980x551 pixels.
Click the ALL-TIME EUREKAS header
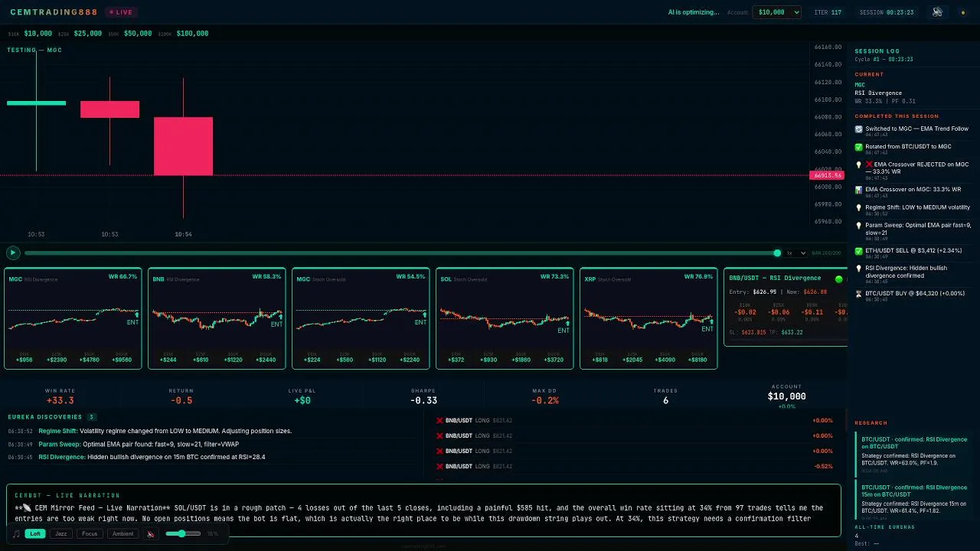[884, 527]
